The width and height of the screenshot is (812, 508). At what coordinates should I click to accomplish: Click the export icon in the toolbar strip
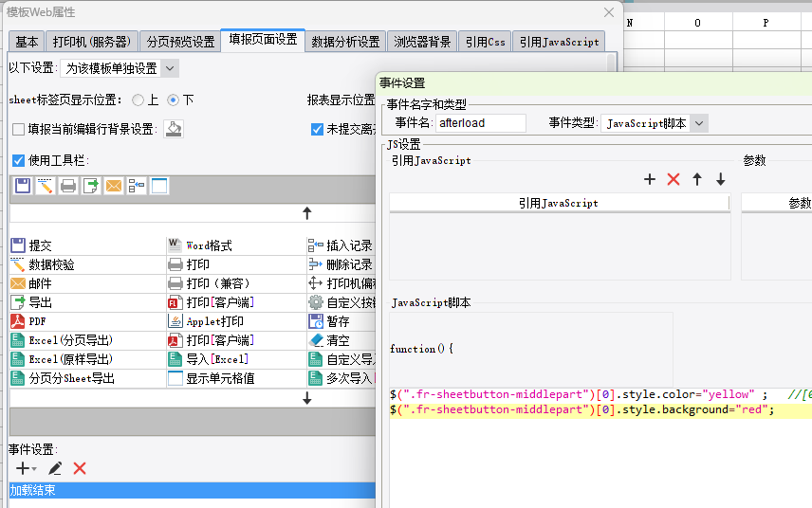click(91, 186)
